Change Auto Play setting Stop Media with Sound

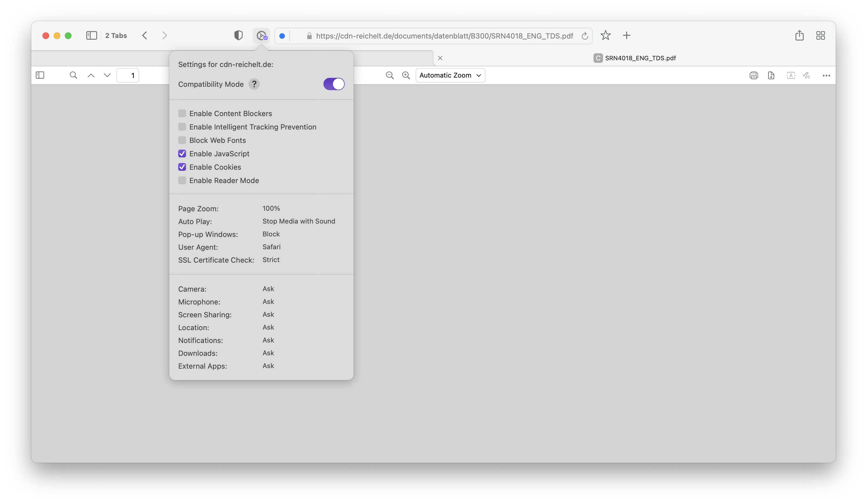pos(299,221)
